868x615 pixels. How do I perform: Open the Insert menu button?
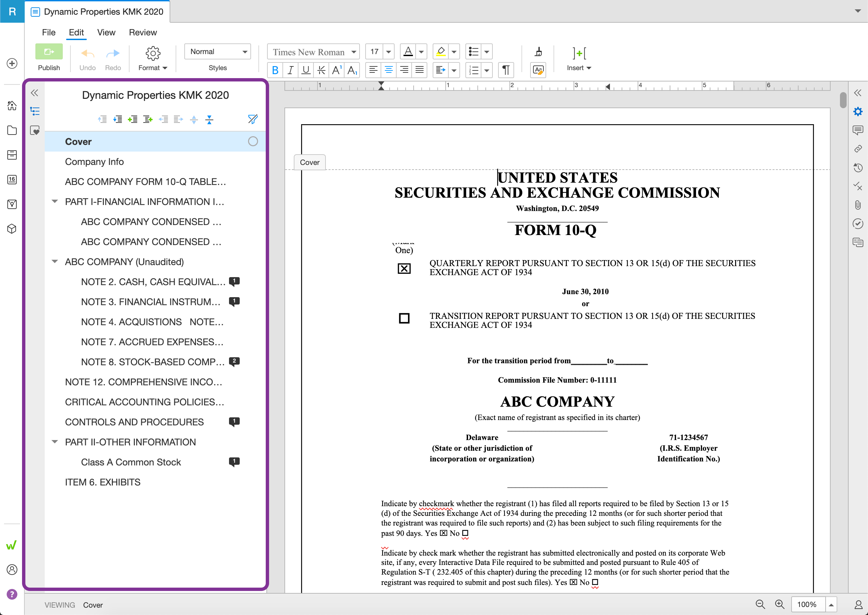(578, 59)
